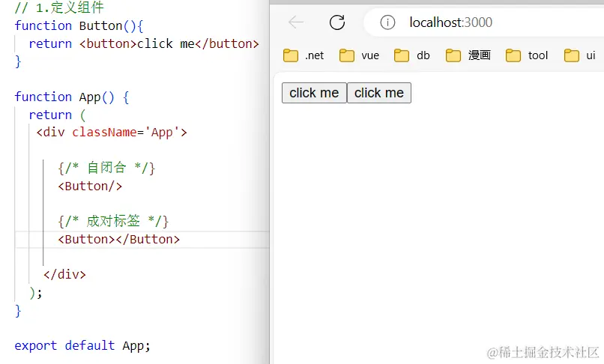The width and height of the screenshot is (604, 364).
Task: Click the <Button></Button> paired tag line
Action: click(x=118, y=239)
